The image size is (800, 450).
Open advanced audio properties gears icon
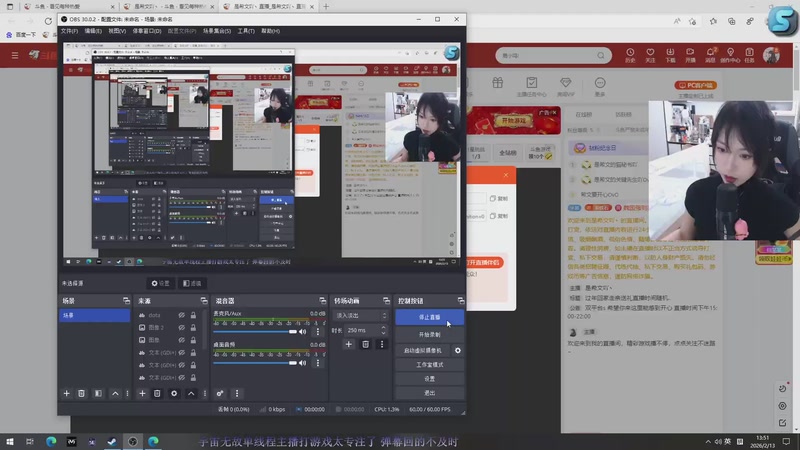[220, 393]
